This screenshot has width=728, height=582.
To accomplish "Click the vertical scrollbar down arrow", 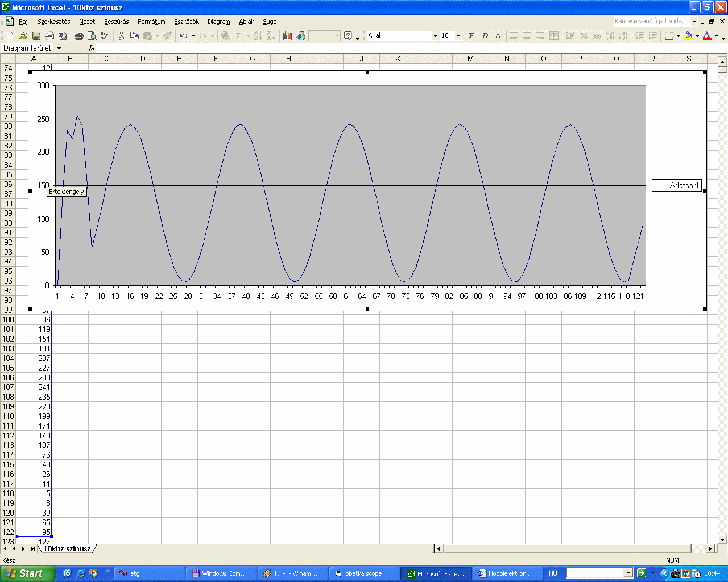I will (x=723, y=539).
